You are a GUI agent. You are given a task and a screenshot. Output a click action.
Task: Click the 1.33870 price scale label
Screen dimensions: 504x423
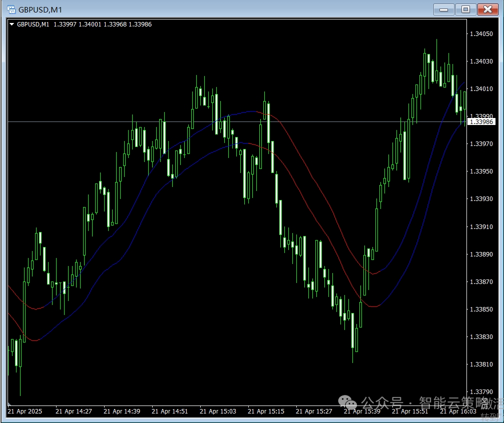[x=481, y=282]
